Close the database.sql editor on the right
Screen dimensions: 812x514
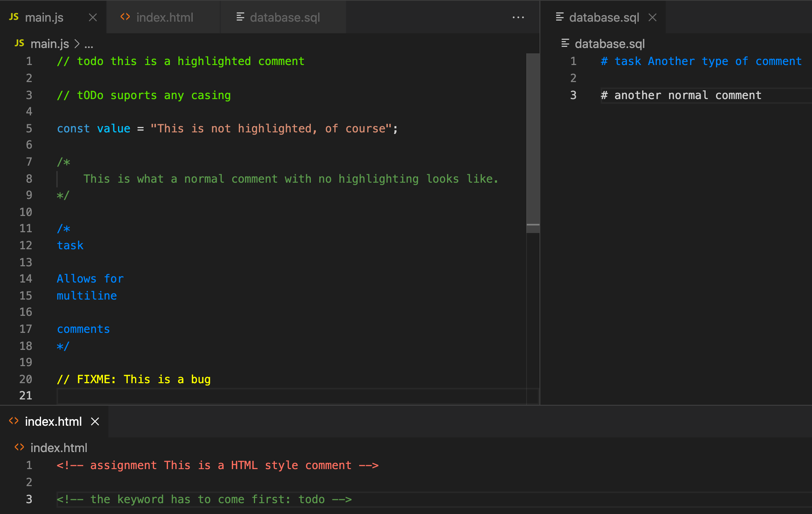pos(652,17)
